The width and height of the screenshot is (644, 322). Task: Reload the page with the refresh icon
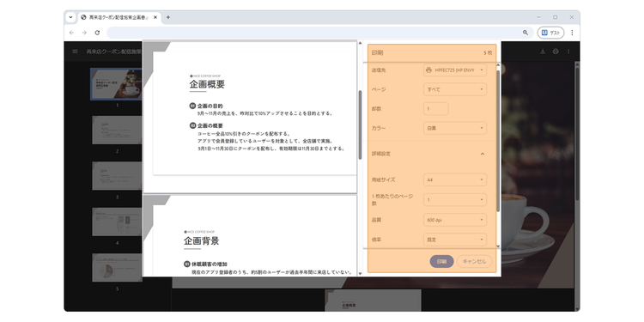(97, 33)
